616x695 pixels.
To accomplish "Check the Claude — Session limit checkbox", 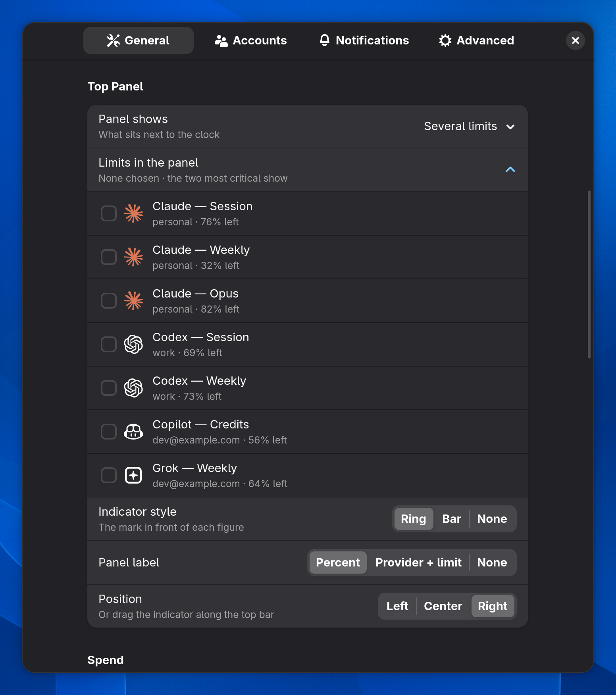I will (109, 213).
